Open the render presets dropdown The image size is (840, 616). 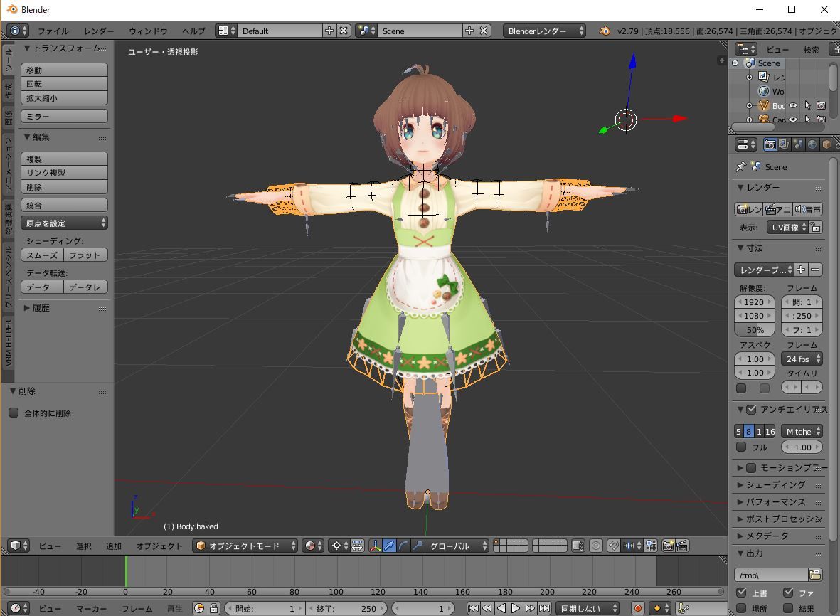pos(764,270)
